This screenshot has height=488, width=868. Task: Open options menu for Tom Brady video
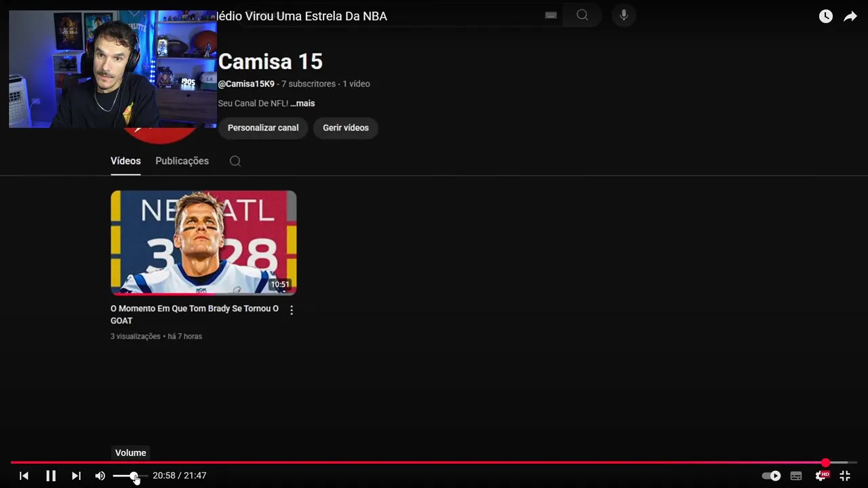coord(292,310)
